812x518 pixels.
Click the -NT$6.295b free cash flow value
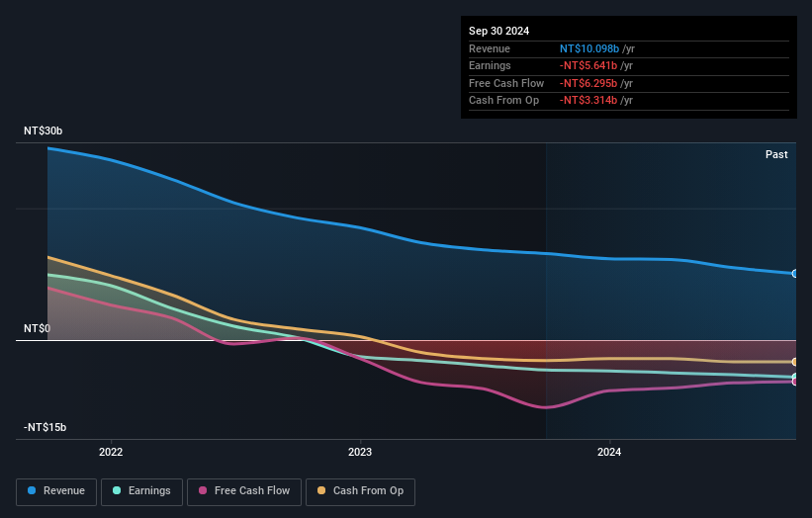[x=588, y=83]
